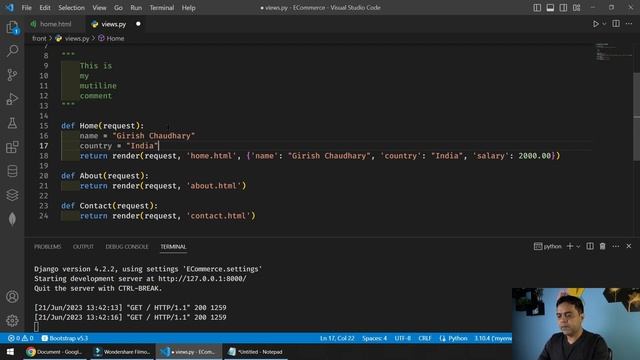Split the editor to the right

point(616,24)
